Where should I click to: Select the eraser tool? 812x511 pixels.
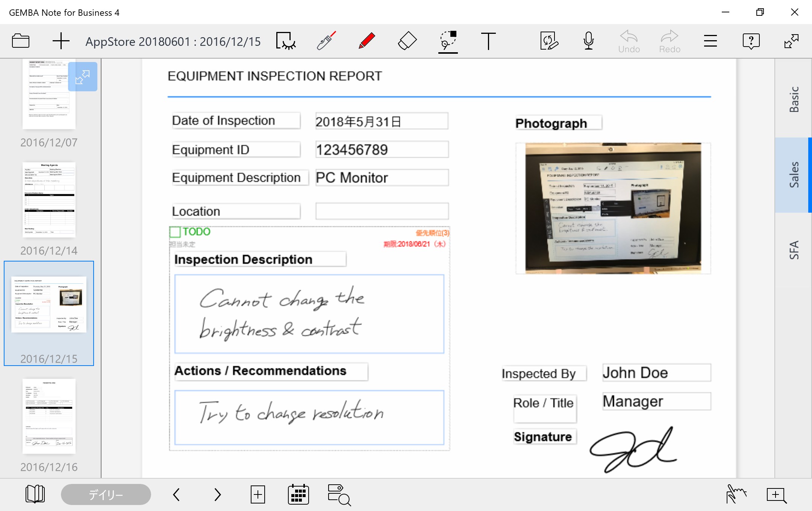tap(407, 41)
